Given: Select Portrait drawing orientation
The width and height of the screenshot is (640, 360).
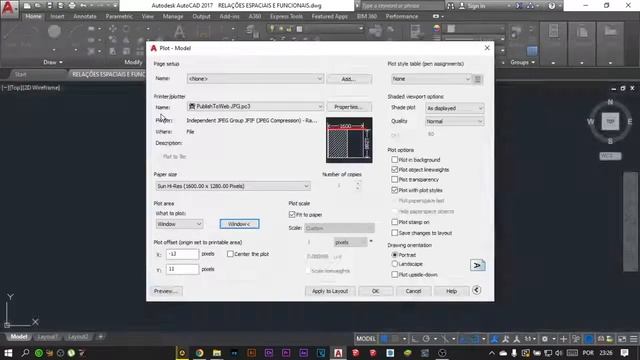Looking at the screenshot, I should click(394, 254).
